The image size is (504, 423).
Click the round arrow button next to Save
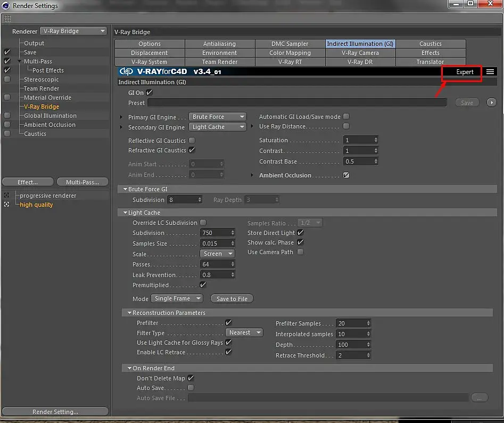click(x=491, y=103)
